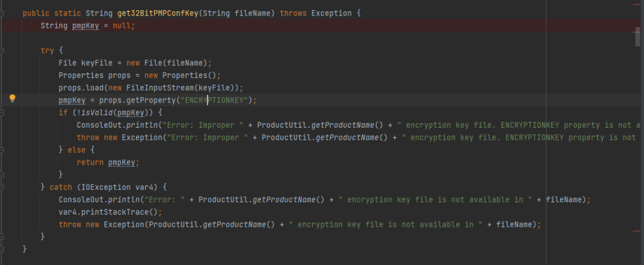Click the File constructor in keyFile assignment
Screen dimensions: 644x265
(153, 63)
